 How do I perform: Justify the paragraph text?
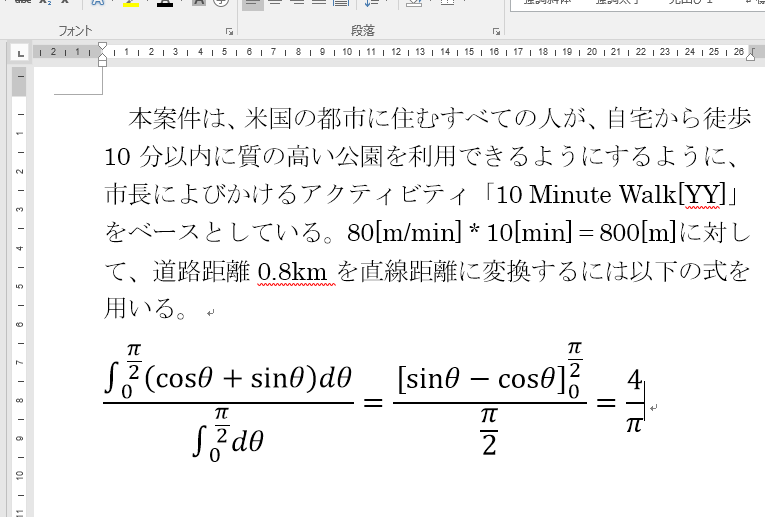click(x=319, y=3)
